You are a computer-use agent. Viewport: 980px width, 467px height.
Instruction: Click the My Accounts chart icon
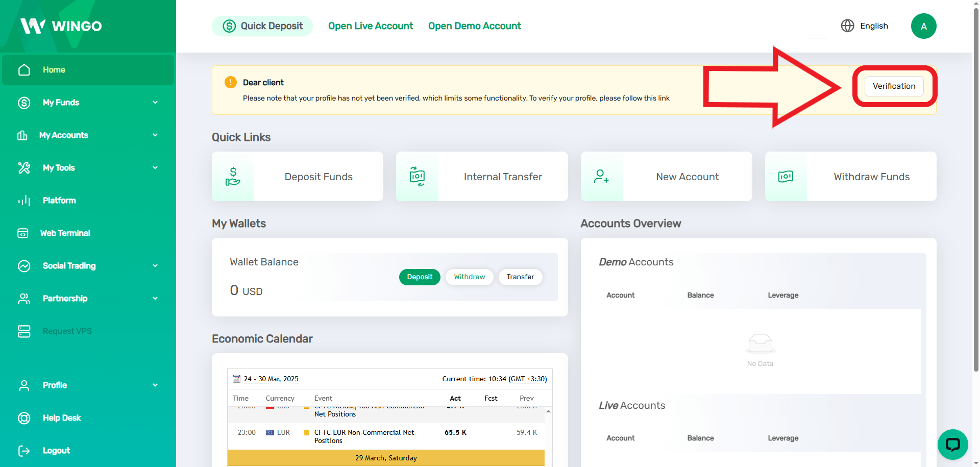(22, 135)
